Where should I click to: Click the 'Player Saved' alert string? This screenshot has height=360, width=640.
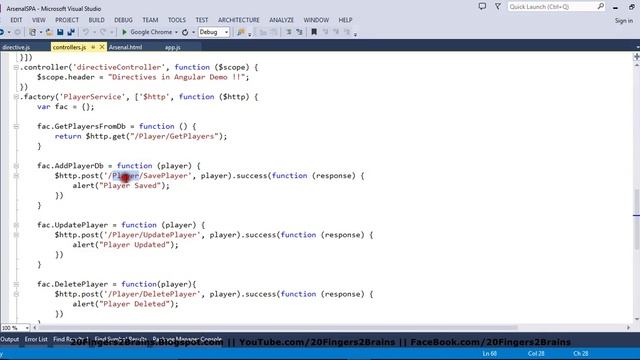(130, 186)
